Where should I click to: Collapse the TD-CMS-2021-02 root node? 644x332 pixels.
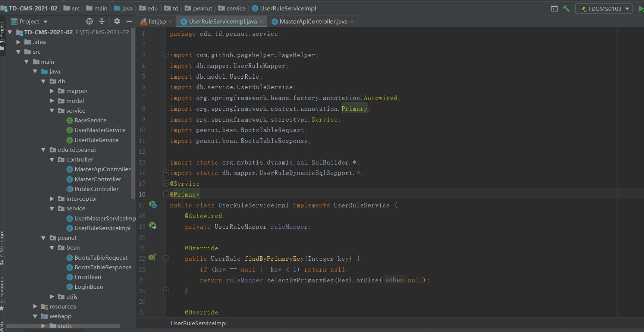tap(10, 32)
